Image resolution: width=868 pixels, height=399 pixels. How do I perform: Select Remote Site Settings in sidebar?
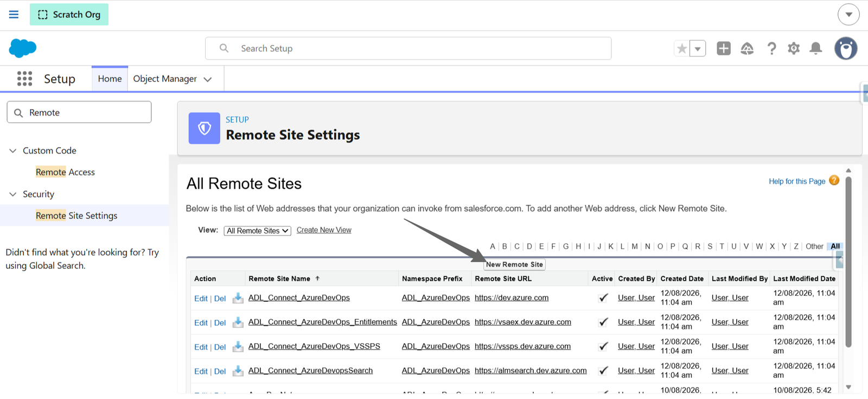tap(76, 216)
